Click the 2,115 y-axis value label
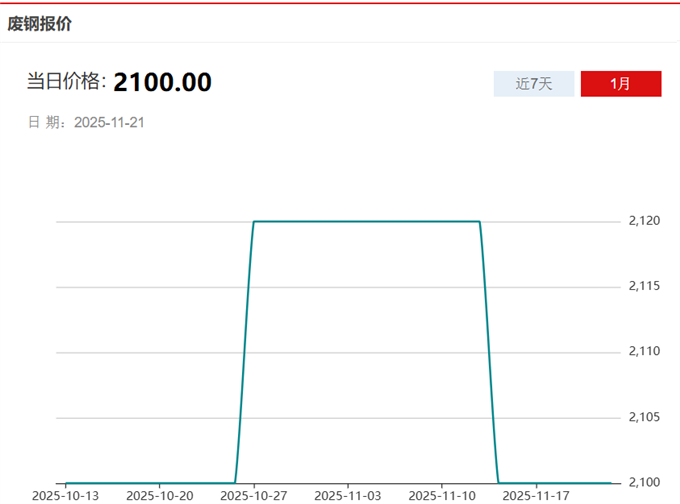Screen dimensions: 680x504 point(644,287)
